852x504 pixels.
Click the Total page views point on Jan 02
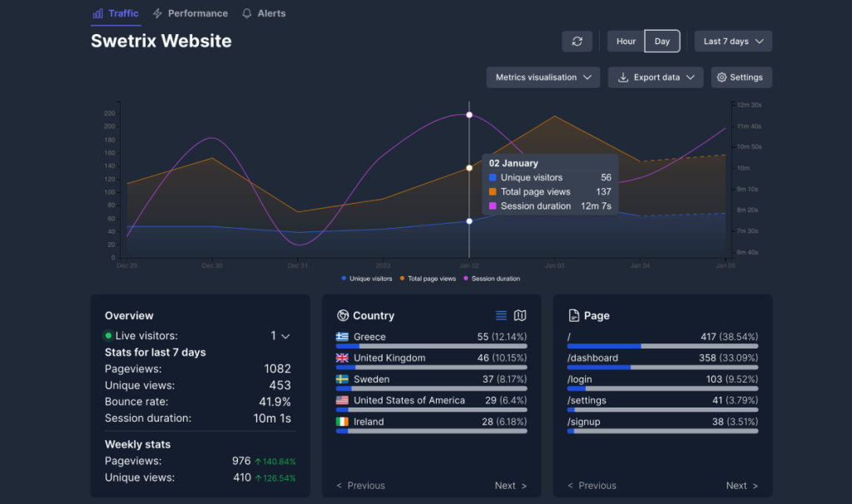469,168
